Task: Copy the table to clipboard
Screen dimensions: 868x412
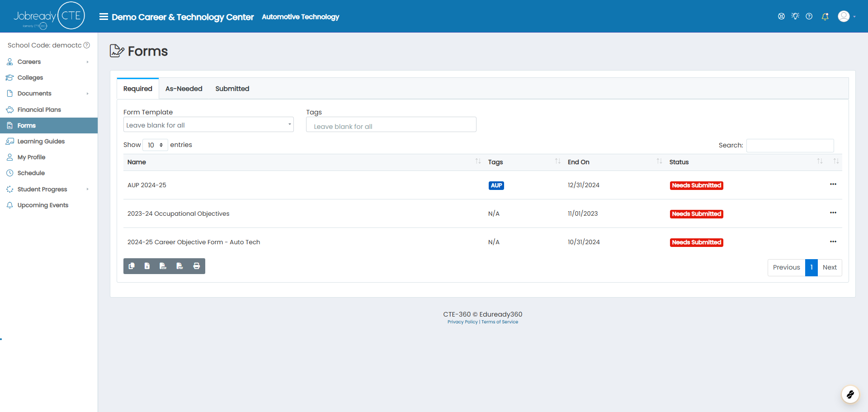Action: [132, 266]
